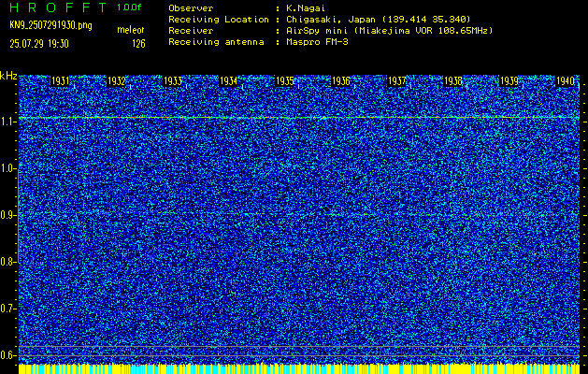588x374 pixels.
Task: Click the observer name K.Nagai
Action: tap(305, 7)
